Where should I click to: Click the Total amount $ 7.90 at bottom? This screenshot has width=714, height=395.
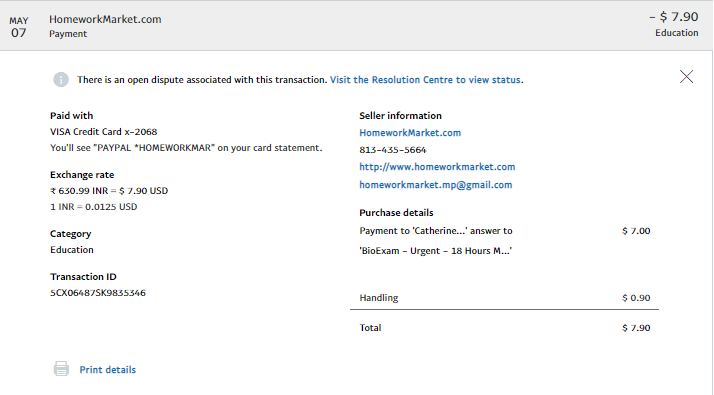636,328
